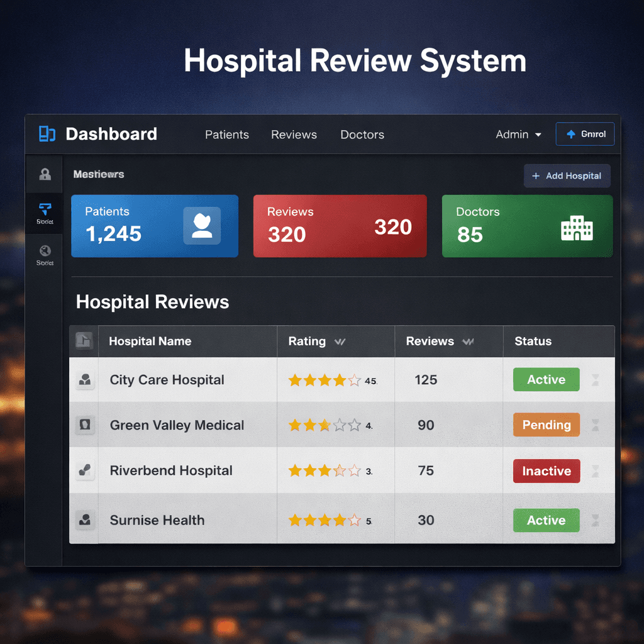Viewport: 644px width, 644px height.
Task: Click the avatar icon beside City Care Hospital
Action: [84, 379]
